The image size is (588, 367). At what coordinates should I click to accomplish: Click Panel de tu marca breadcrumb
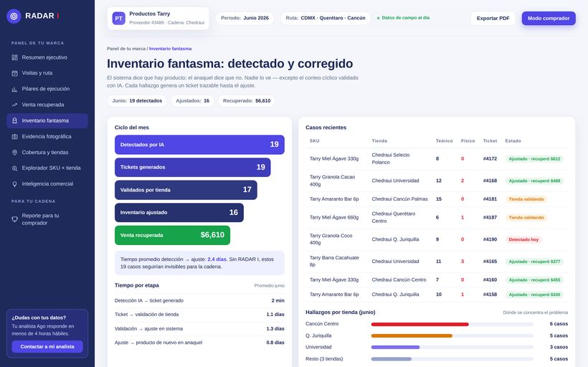coord(126,49)
